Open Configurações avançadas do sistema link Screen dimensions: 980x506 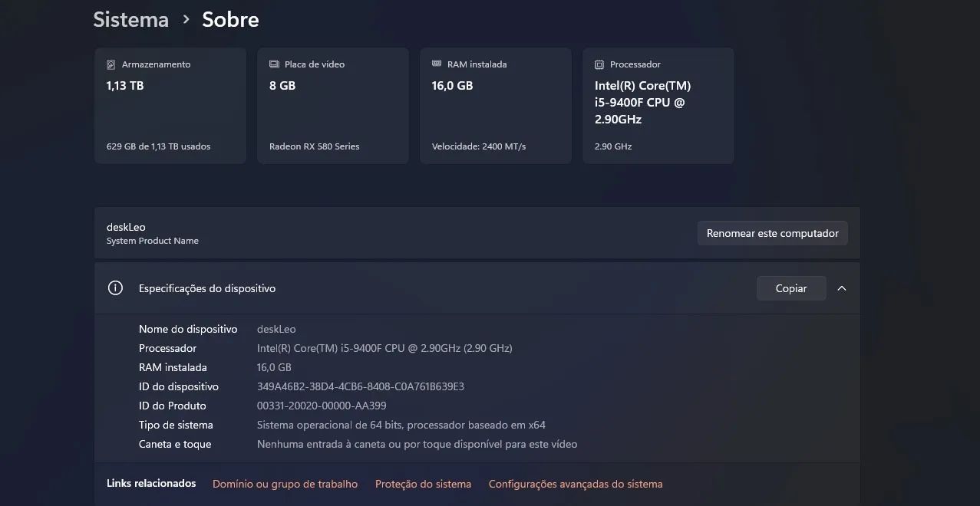point(576,484)
